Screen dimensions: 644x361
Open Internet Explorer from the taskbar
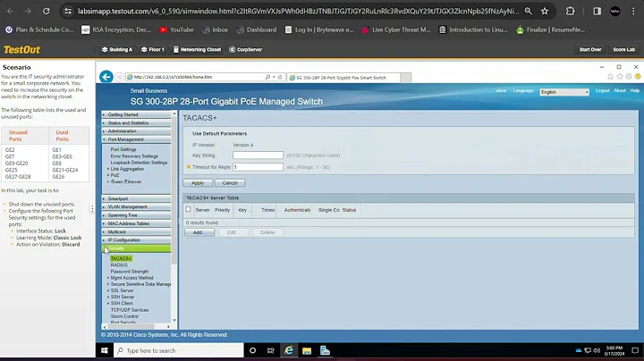click(289, 351)
